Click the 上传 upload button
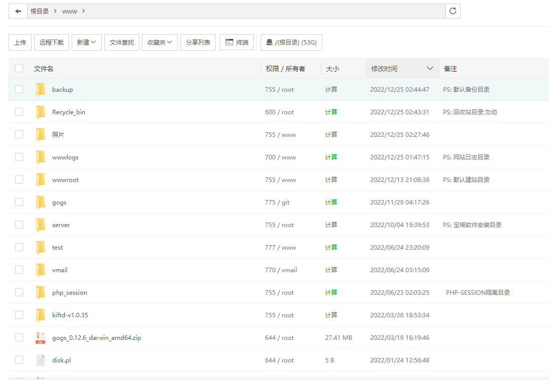 [20, 42]
